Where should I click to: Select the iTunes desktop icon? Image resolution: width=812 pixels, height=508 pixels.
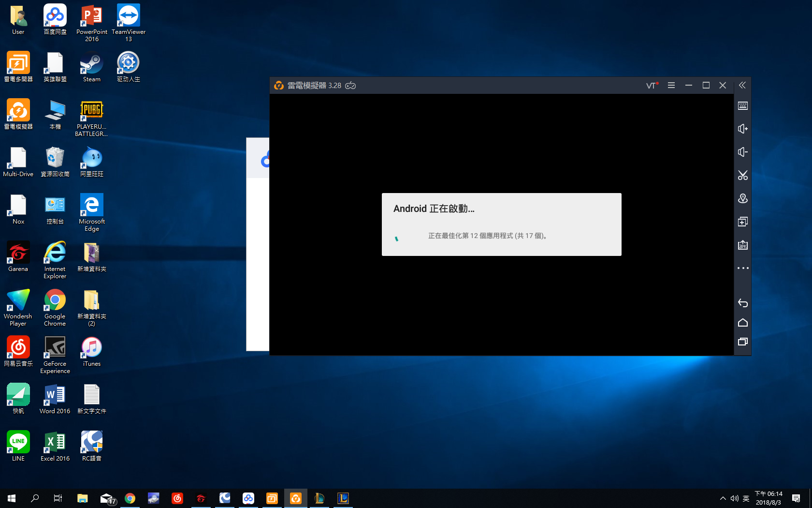[92, 351]
